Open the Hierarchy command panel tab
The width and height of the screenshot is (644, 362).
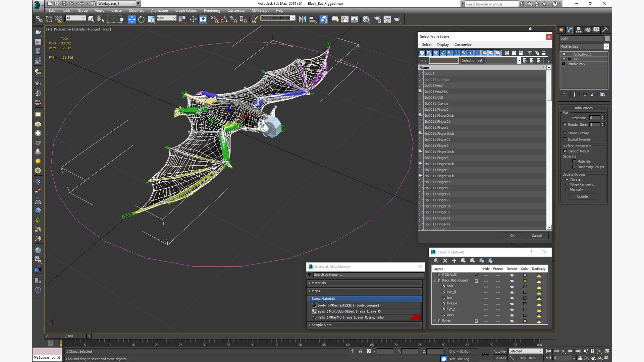(x=579, y=30)
